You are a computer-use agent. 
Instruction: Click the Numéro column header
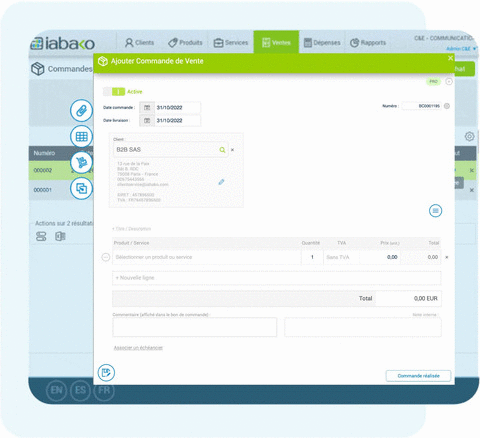click(x=44, y=153)
